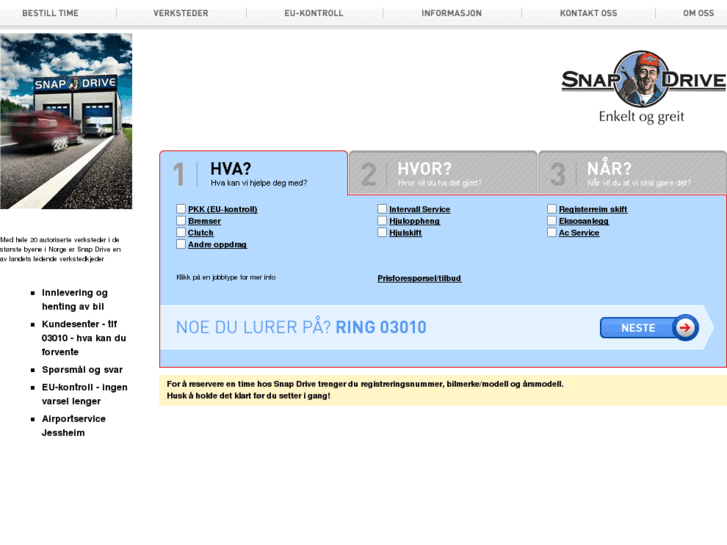Select step 1 HVA? tab
This screenshot has width=727, height=545.
coord(254,173)
